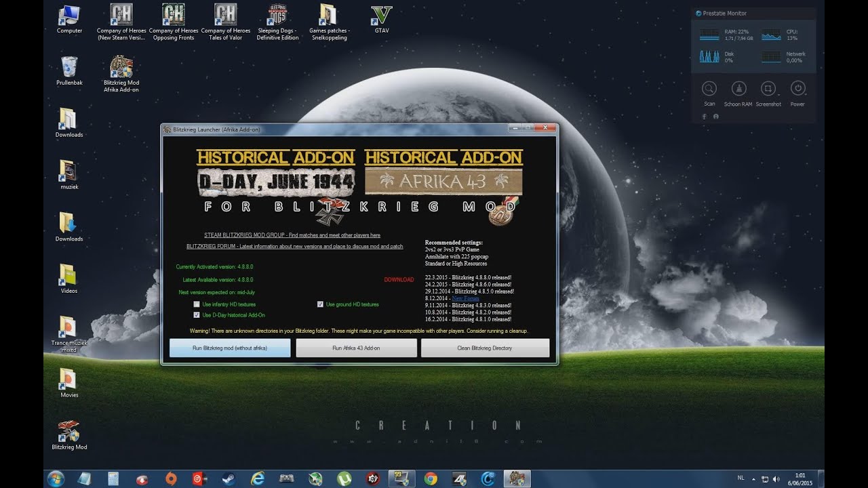This screenshot has height=488, width=868.
Task: Open the GTAV desktop shortcut
Action: 382,19
